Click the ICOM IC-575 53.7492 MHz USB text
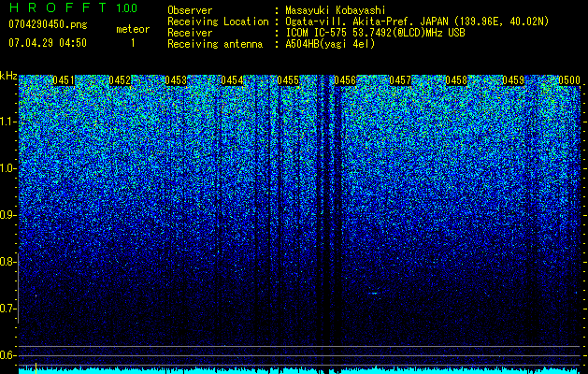 click(x=375, y=33)
